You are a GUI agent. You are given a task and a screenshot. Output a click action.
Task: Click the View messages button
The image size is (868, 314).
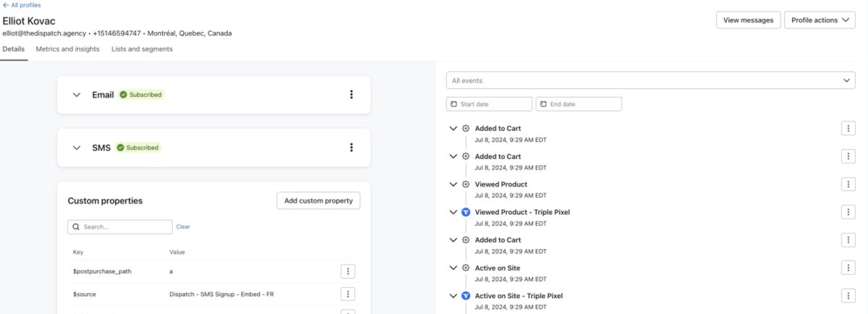pyautogui.click(x=748, y=20)
